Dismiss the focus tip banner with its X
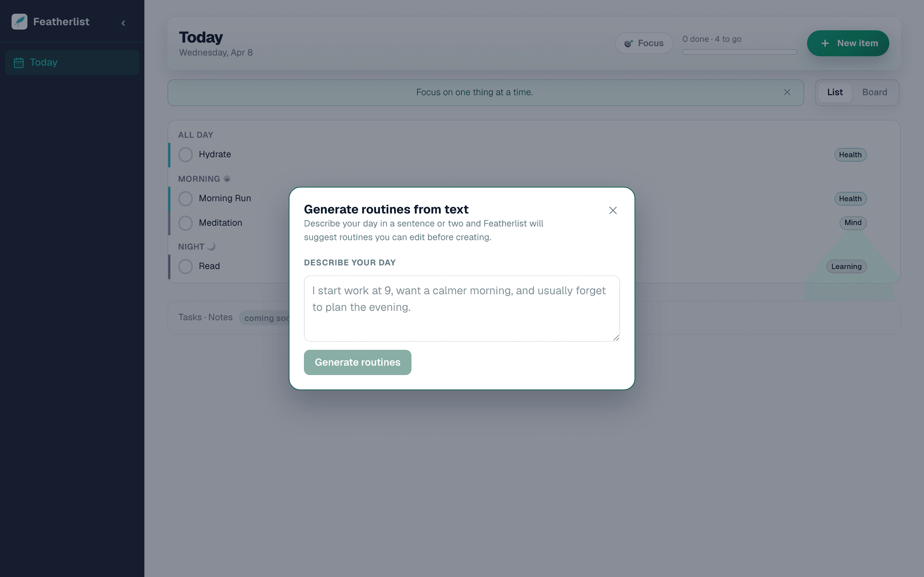 tap(787, 92)
